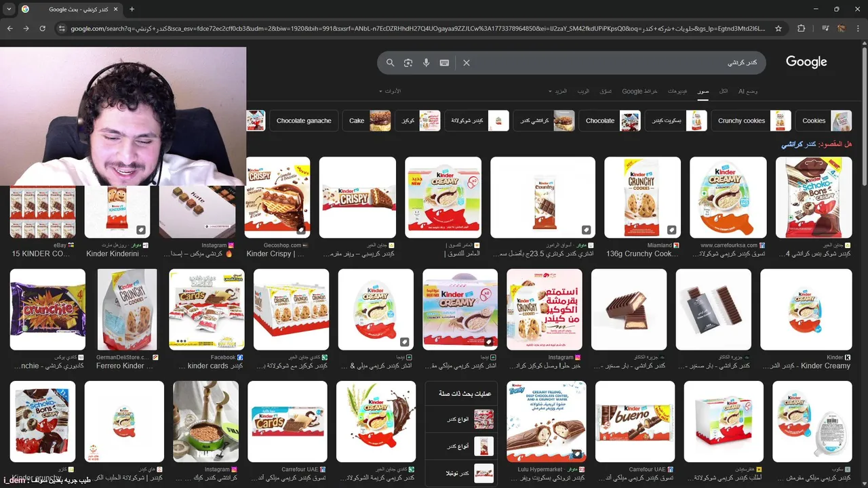Image resolution: width=868 pixels, height=488 pixels.
Task: Open the media control icon in Chrome toolbar
Action: pyautogui.click(x=825, y=28)
